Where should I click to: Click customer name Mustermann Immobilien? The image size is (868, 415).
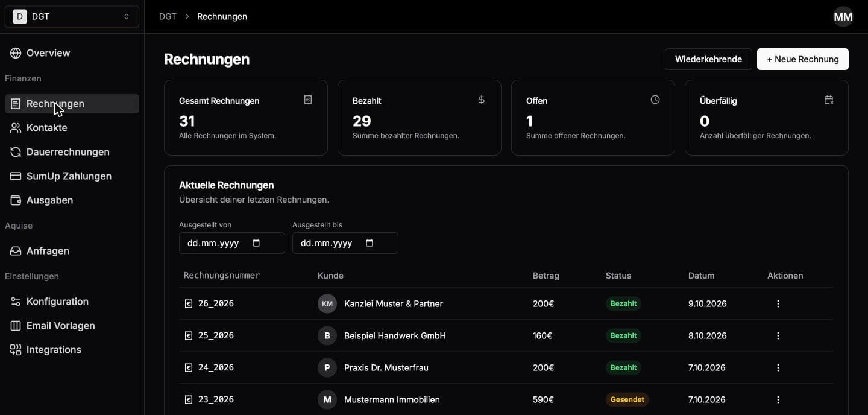pyautogui.click(x=392, y=399)
